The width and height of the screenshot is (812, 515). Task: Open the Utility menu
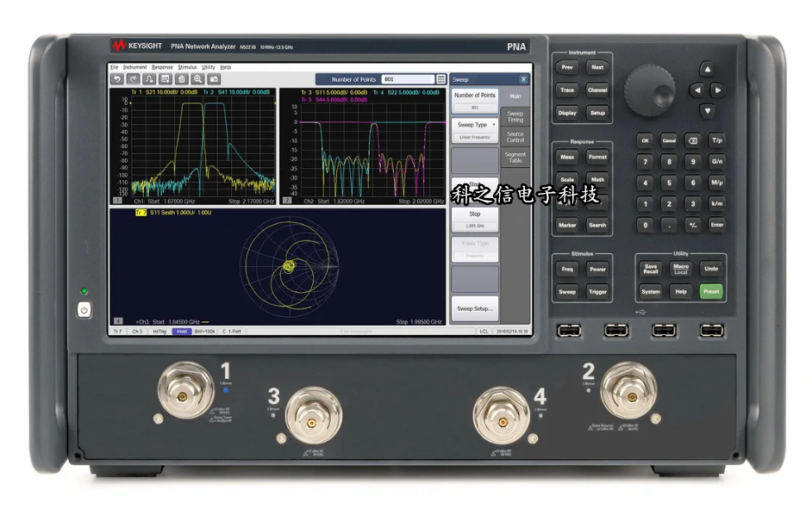(209, 67)
